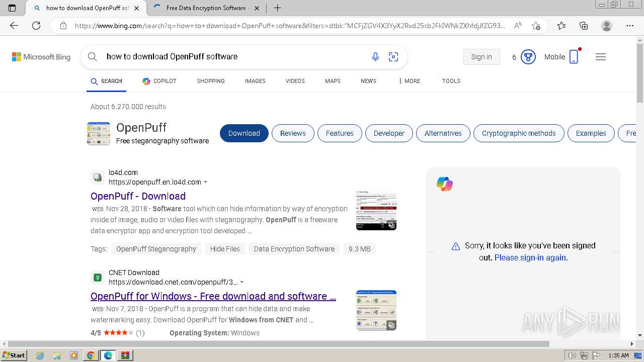Select the Developer filter chip
Viewport: 644px width, 362px height.
tap(389, 133)
